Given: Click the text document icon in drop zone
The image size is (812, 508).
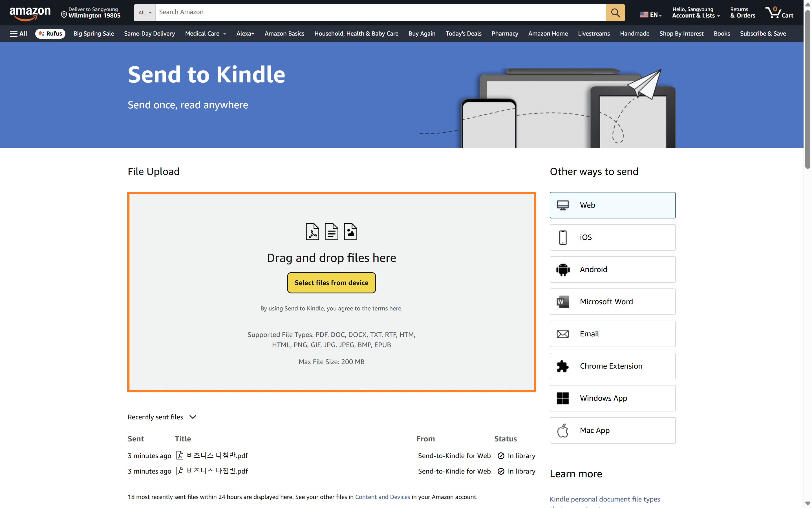Looking at the screenshot, I should pyautogui.click(x=332, y=231).
